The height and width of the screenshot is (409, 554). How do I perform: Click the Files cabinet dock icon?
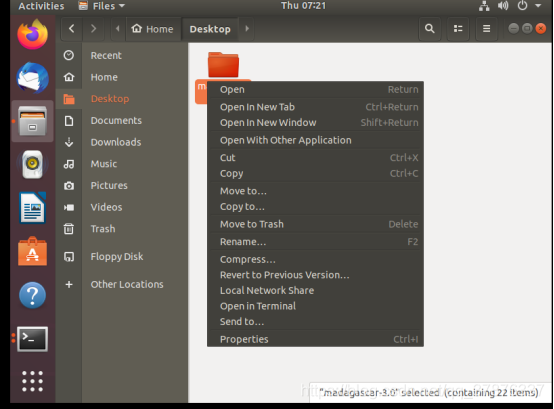(33, 121)
